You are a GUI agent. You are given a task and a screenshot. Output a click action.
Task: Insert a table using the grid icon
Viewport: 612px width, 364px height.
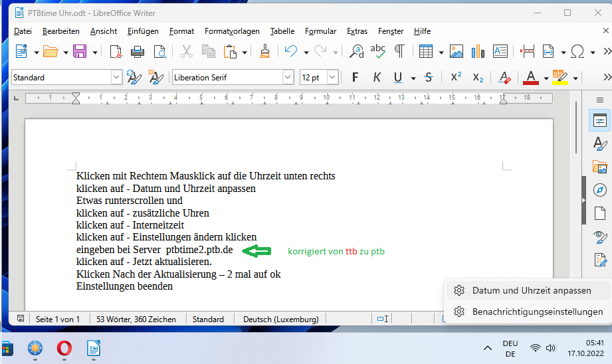[x=425, y=52]
